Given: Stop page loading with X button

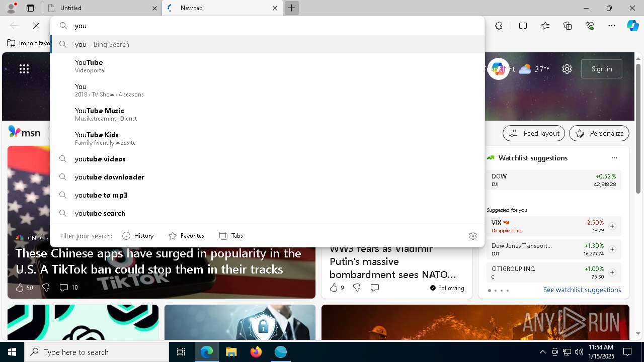Looking at the screenshot, I should coord(36,26).
